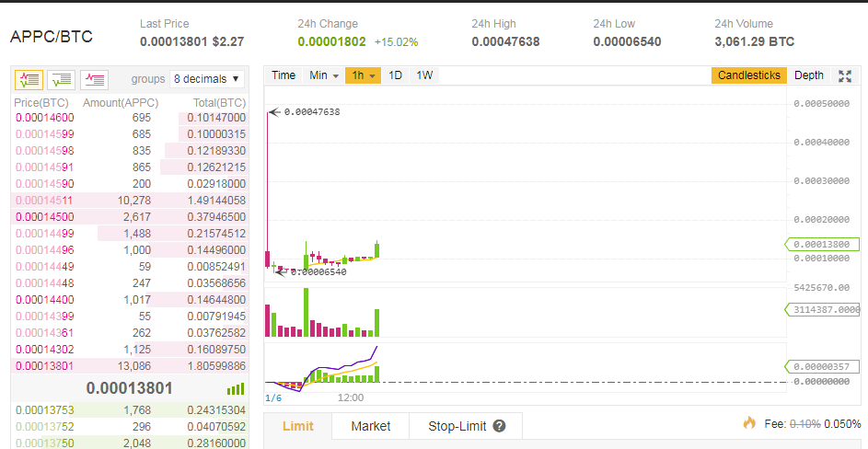Image resolution: width=868 pixels, height=449 pixels.
Task: Click the tallest green volume bar
Action: click(306, 312)
